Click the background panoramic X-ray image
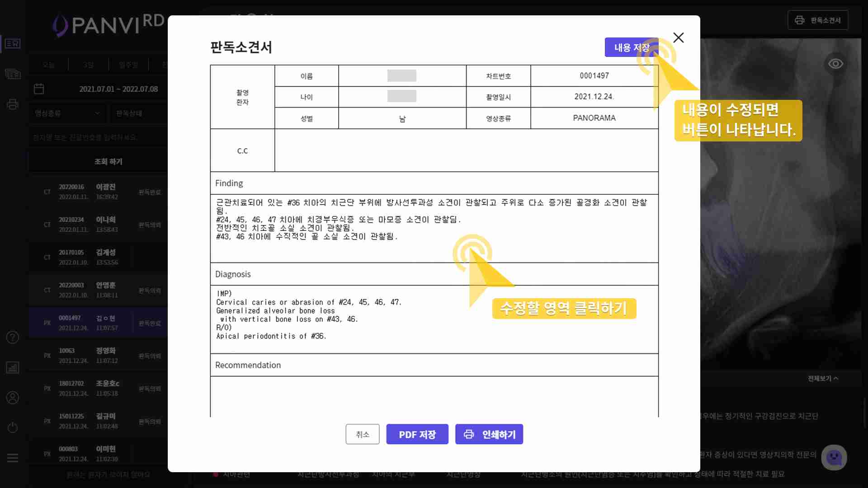 click(x=780, y=203)
